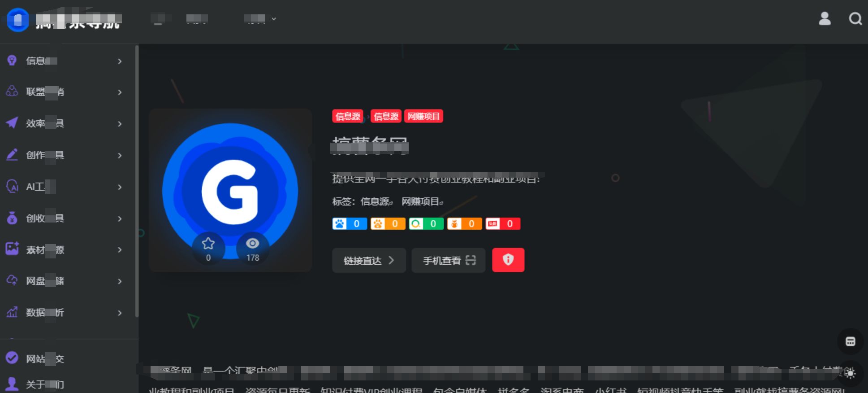Image resolution: width=868 pixels, height=393 pixels.
Task: Click the eye views counter showing 178
Action: [253, 249]
